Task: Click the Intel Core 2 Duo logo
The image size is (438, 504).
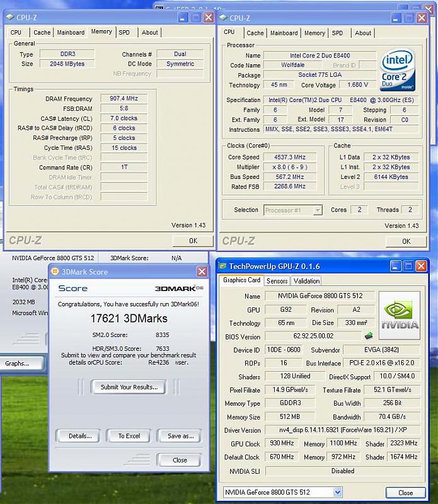Action: coord(398,70)
